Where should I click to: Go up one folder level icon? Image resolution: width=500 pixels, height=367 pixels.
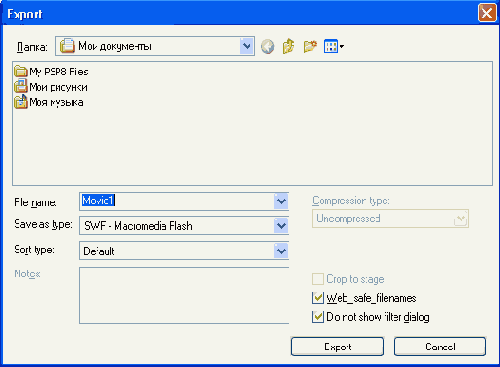(x=288, y=46)
